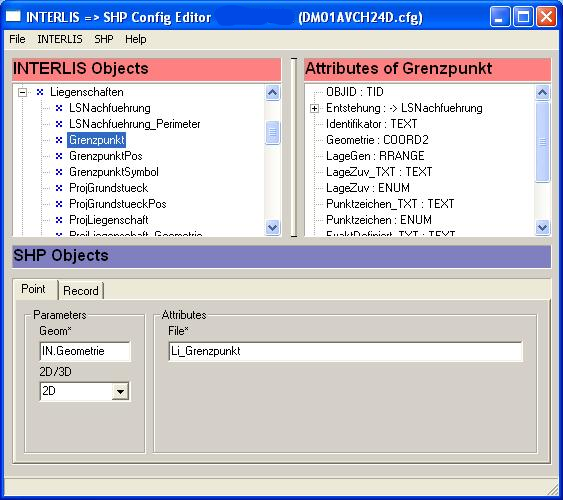Expand the Entstehung attribute node
The height and width of the screenshot is (500, 563).
pos(314,108)
